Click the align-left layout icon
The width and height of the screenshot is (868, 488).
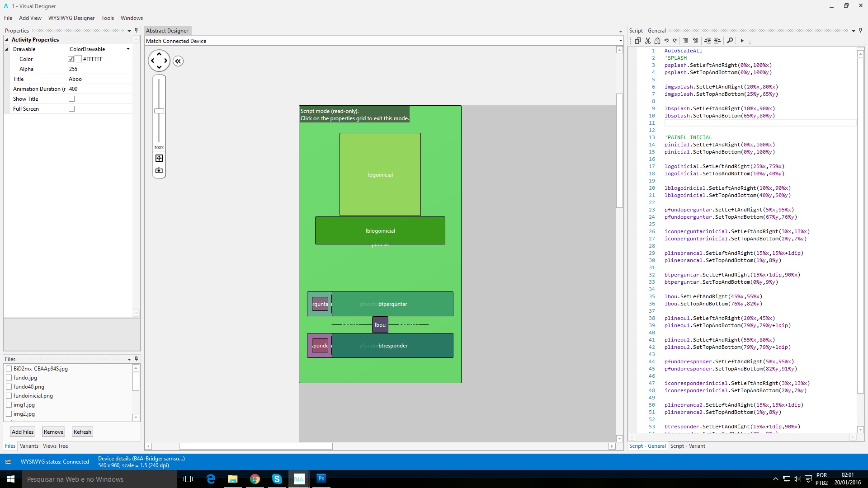click(708, 41)
